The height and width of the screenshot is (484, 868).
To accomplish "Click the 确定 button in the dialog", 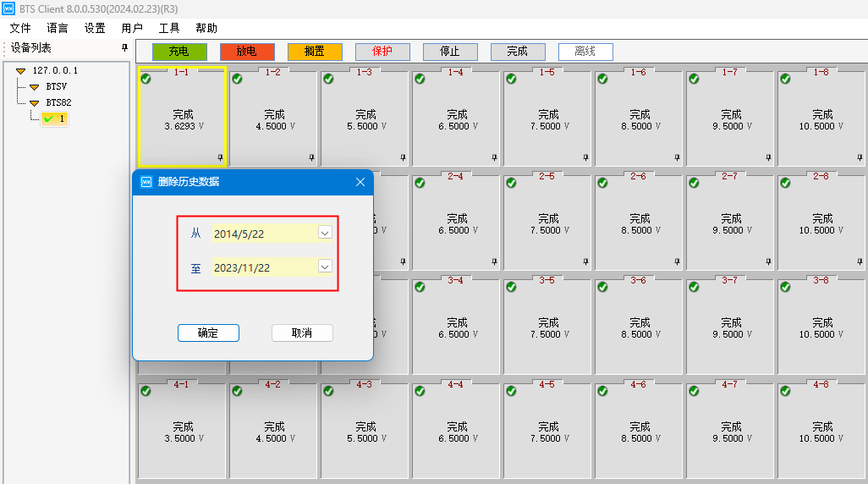I will [208, 333].
